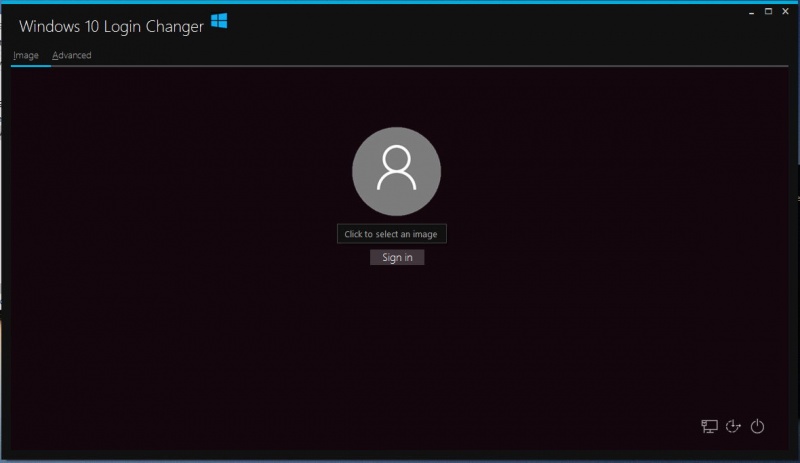Viewport: 800px width, 463px height.
Task: Click the white person silhouette in avatar
Action: [x=396, y=168]
